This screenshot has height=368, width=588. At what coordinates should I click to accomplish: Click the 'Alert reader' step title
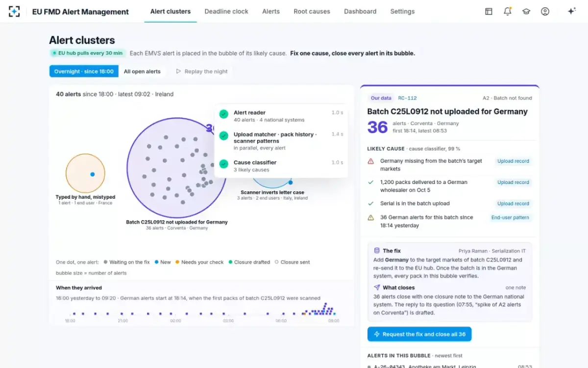click(x=249, y=112)
